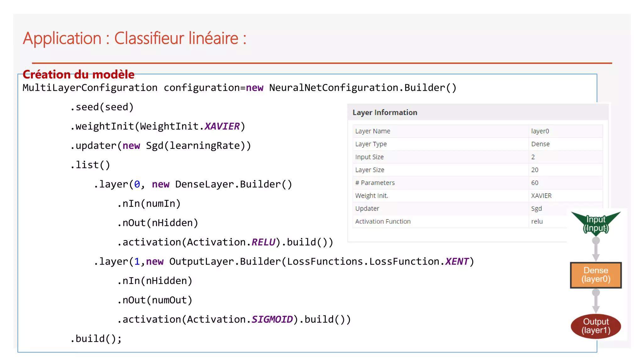Click the Input Size value '2'
This screenshot has height=362, width=644.
click(x=533, y=157)
